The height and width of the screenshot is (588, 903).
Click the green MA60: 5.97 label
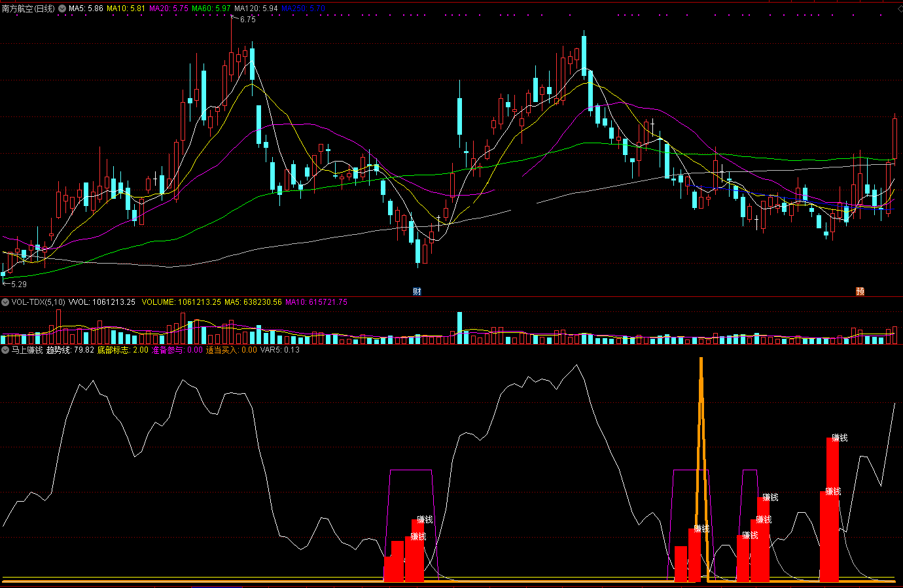211,9
